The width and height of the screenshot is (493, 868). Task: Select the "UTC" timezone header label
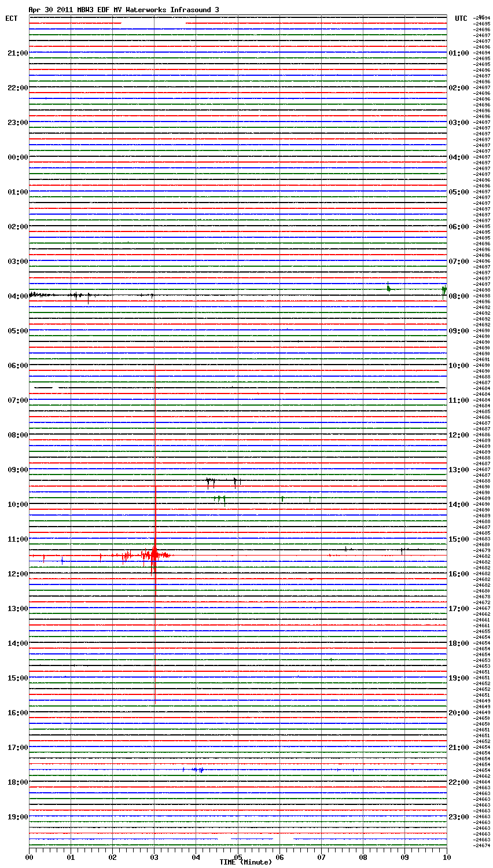(461, 19)
